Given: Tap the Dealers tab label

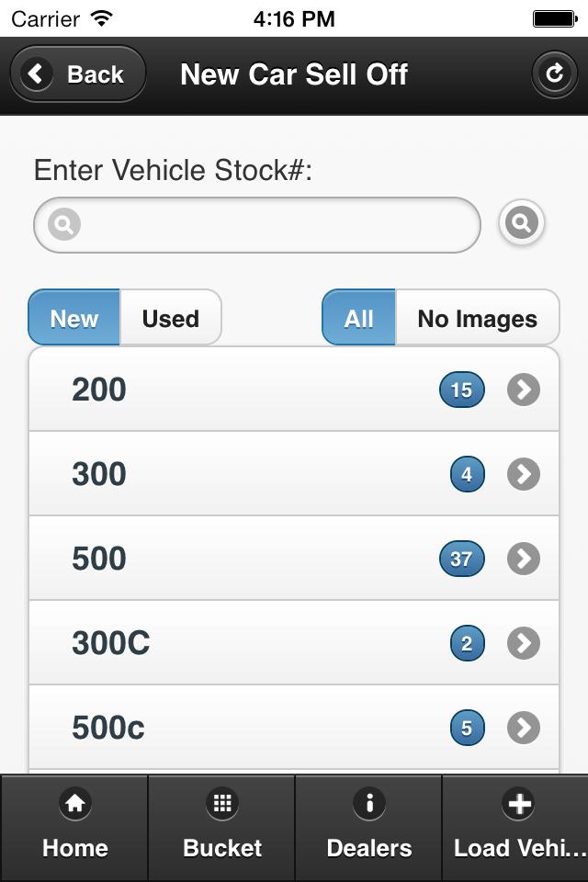Looking at the screenshot, I should pyautogui.click(x=368, y=848).
